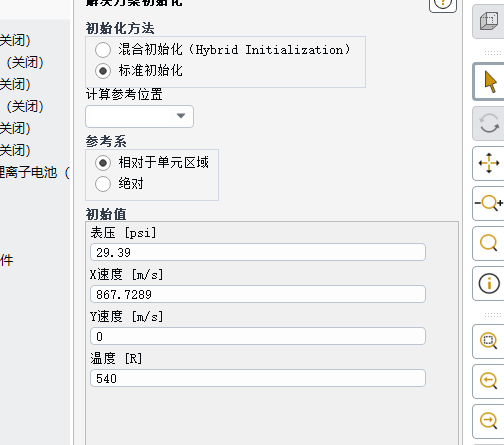This screenshot has width=504, height=445.
Task: Activate the pan/translate view tool
Action: pos(489,163)
